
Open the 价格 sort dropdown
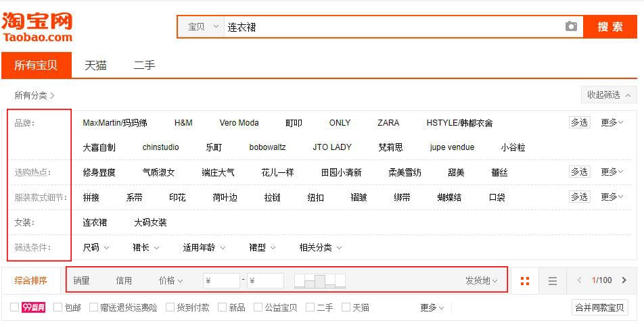(x=171, y=280)
